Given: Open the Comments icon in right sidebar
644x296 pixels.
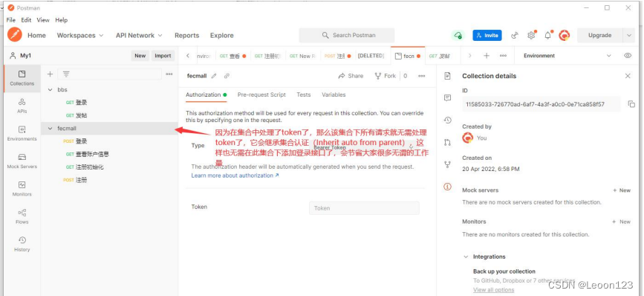Looking at the screenshot, I should (448, 98).
